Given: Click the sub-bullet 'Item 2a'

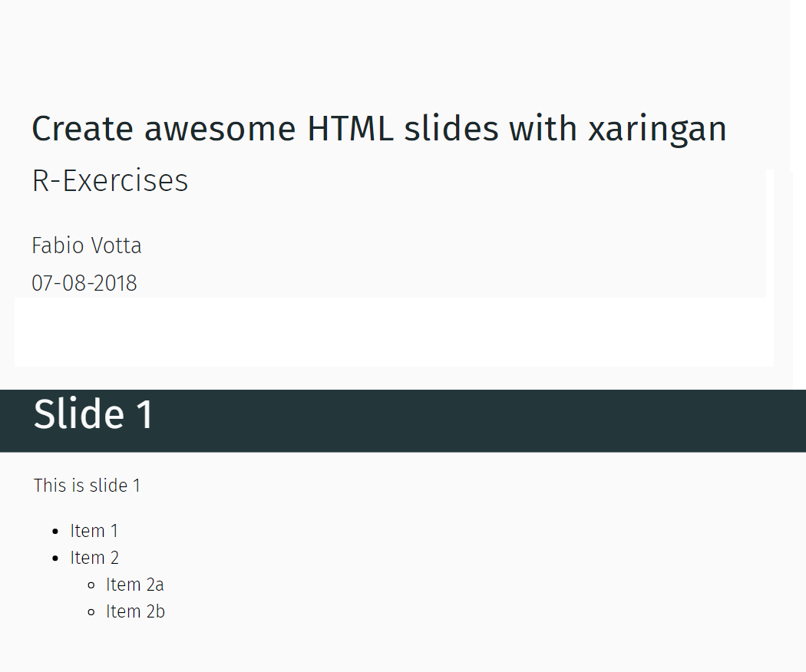Looking at the screenshot, I should pos(134,584).
